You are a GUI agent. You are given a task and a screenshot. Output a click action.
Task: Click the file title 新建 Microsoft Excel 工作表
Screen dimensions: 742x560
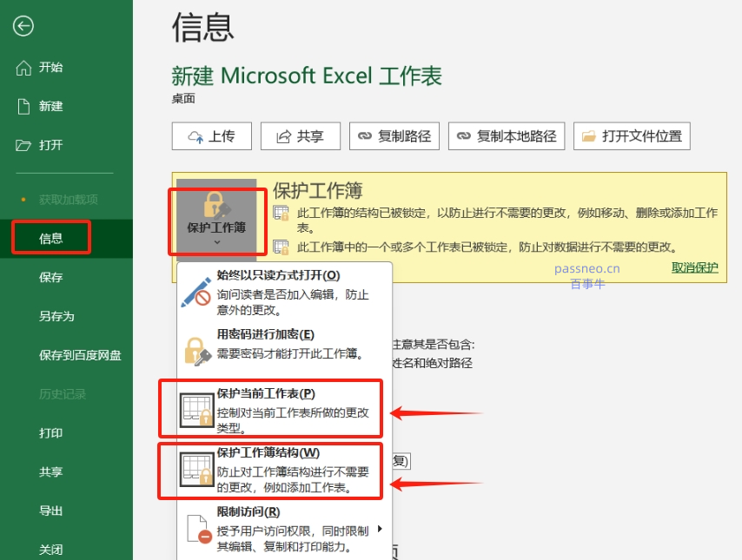pyautogui.click(x=307, y=76)
